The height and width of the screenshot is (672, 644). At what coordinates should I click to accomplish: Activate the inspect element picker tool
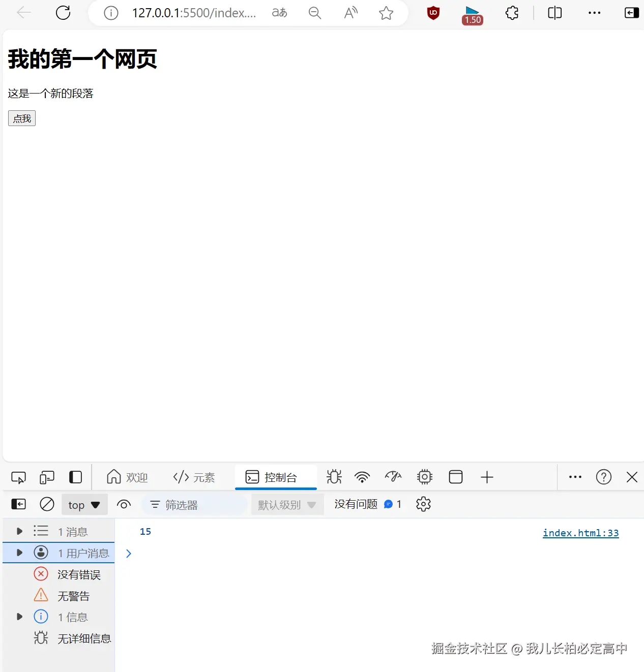click(x=18, y=477)
